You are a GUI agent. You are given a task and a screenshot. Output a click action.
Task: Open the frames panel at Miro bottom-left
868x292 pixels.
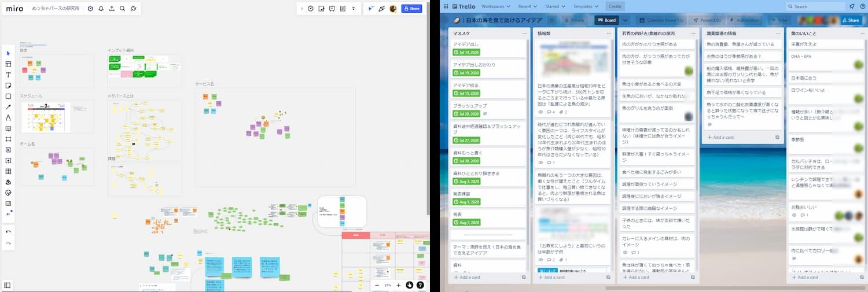pyautogui.click(x=8, y=285)
